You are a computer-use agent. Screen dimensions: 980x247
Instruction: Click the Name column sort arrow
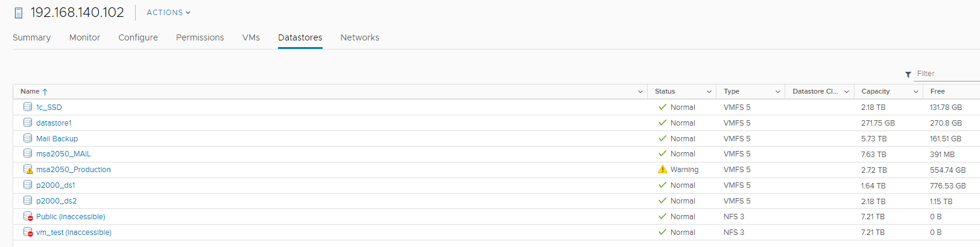click(x=45, y=92)
